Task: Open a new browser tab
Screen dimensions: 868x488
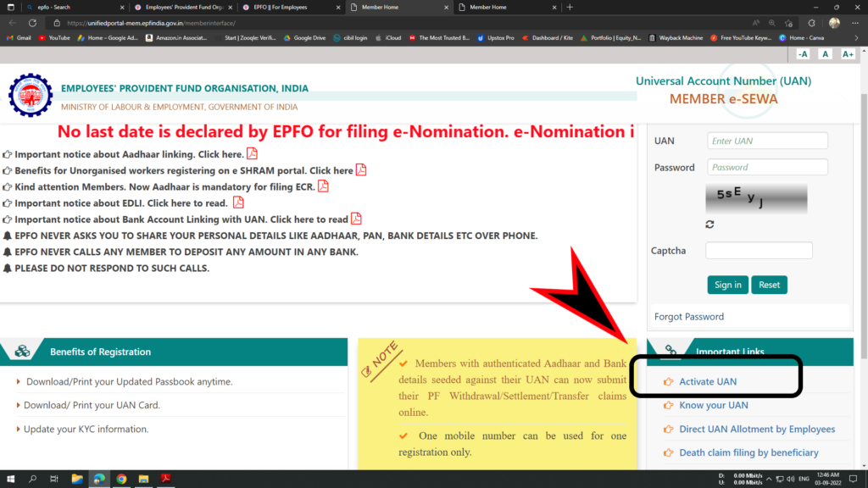Action: [x=570, y=7]
